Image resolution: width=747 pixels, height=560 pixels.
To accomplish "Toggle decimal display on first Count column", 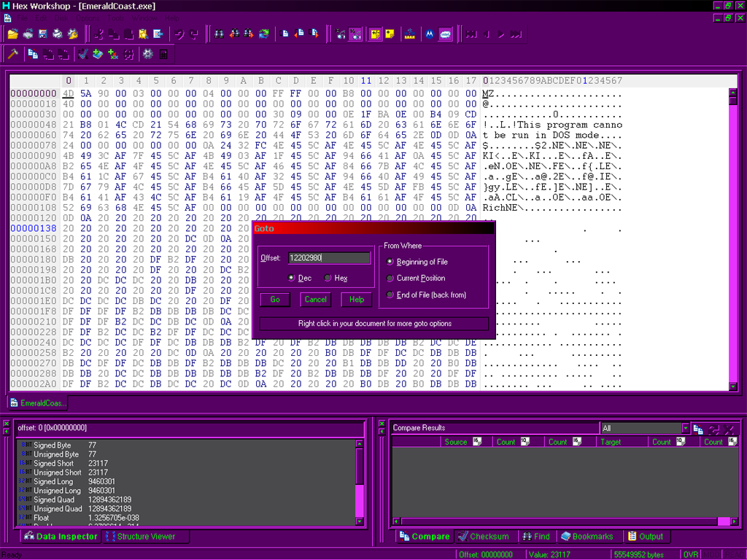I will pyautogui.click(x=525, y=441).
